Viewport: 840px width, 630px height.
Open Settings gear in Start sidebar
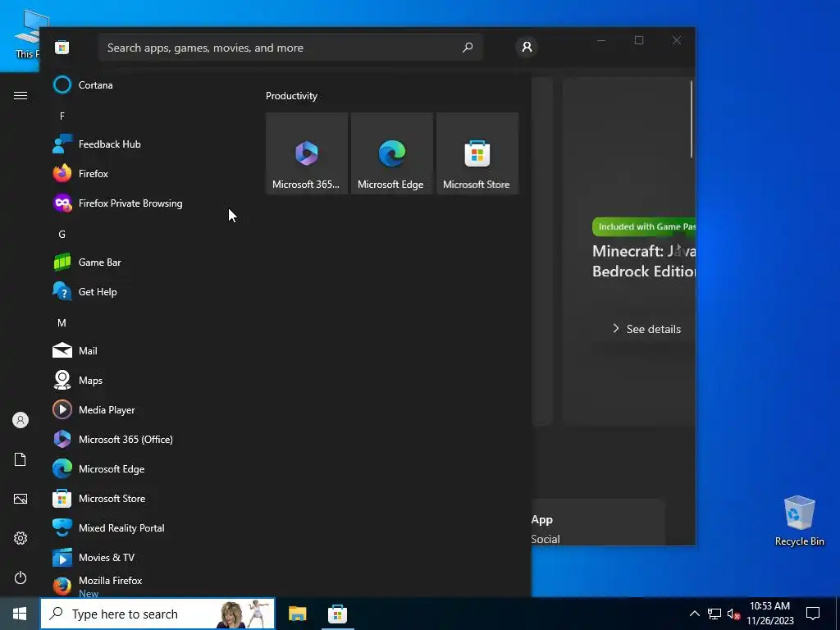(x=21, y=538)
